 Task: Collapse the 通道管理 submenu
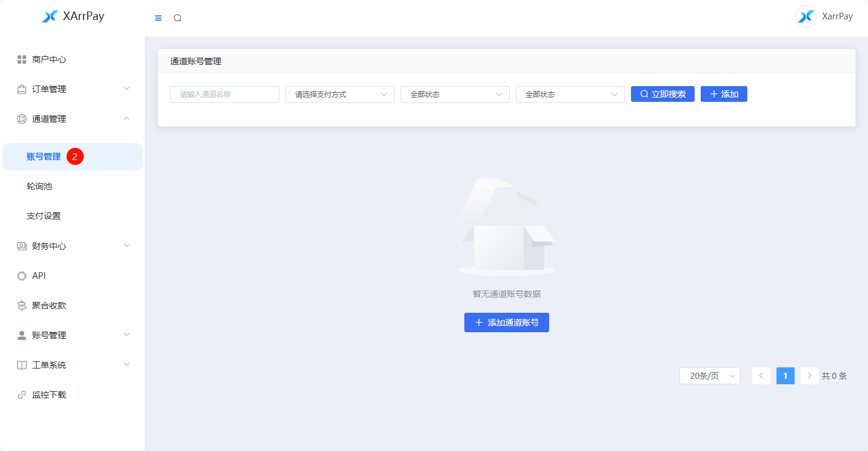(x=127, y=119)
